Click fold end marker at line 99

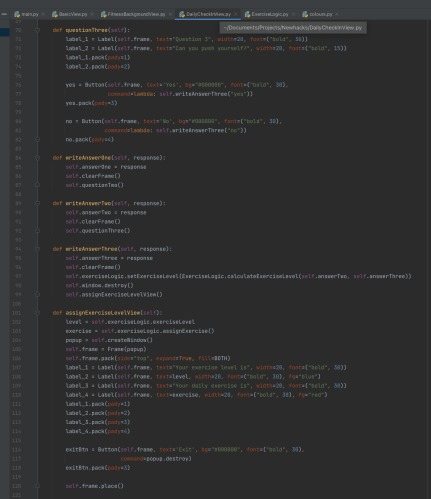point(37,294)
